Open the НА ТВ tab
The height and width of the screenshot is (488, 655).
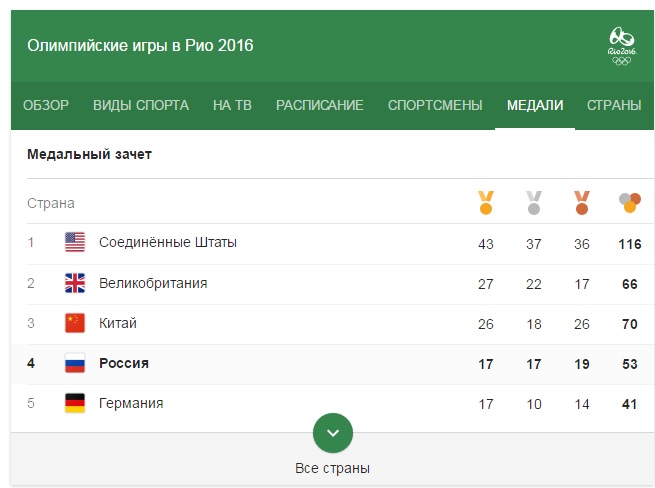(x=232, y=105)
